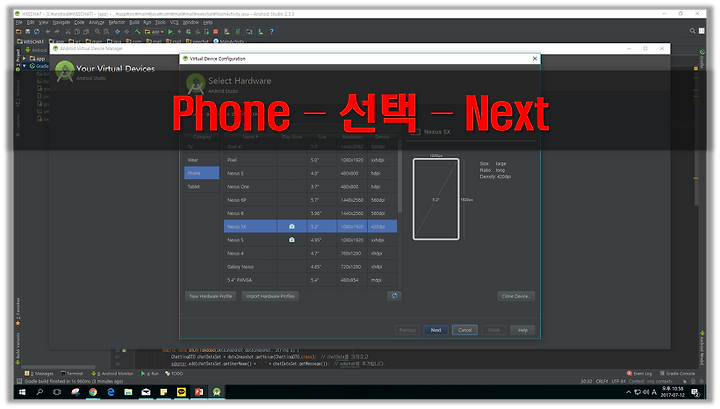
Task: Open the VCS menu
Action: (x=174, y=22)
